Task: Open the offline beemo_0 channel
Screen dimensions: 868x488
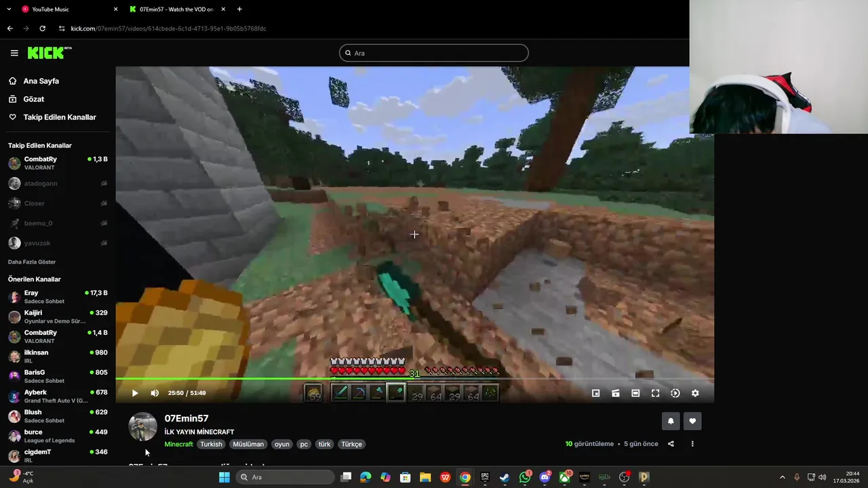Action: 58,223
